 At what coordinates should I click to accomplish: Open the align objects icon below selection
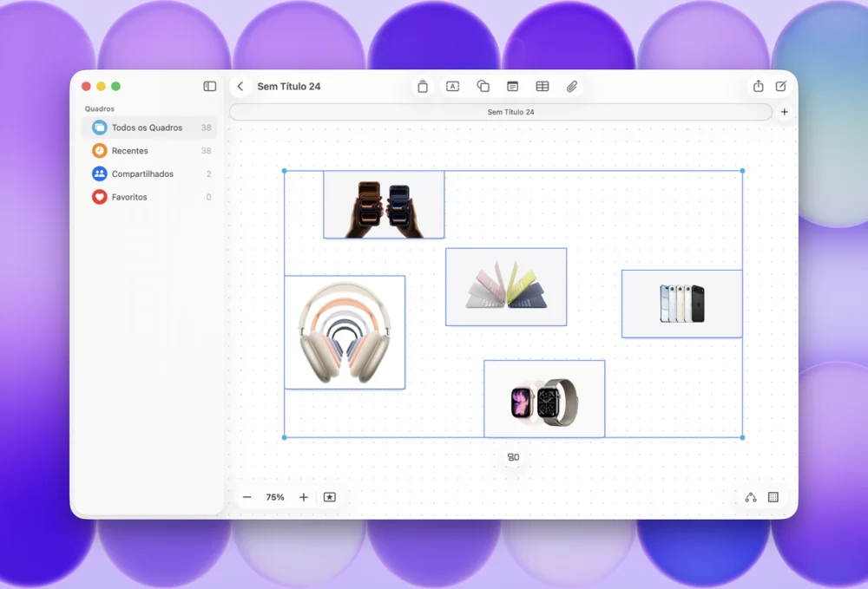click(x=513, y=457)
